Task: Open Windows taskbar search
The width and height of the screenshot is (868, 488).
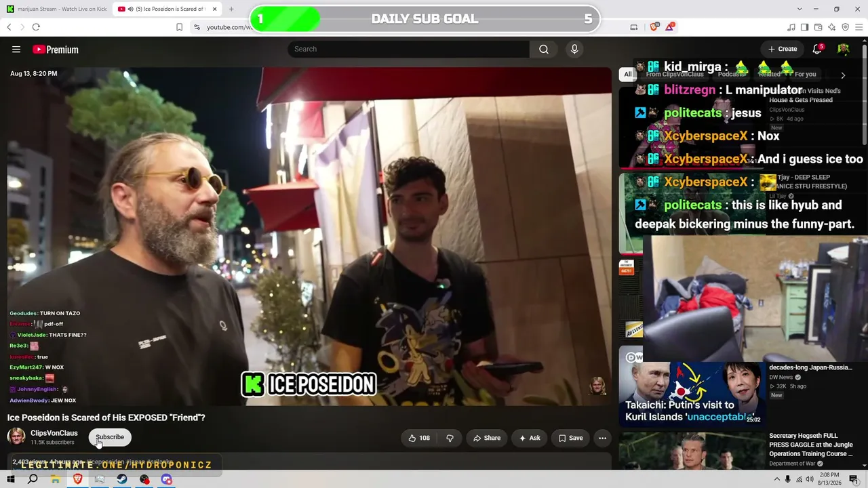Action: [x=33, y=479]
